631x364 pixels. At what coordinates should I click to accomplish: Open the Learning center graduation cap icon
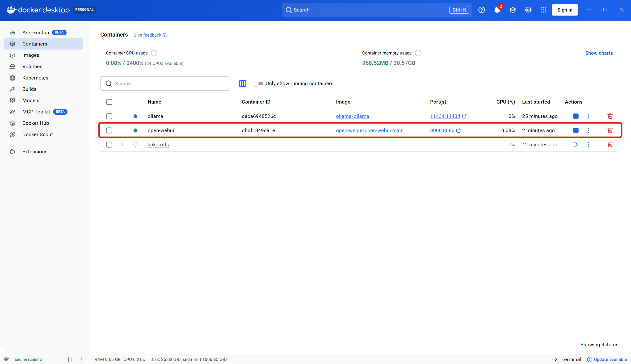pos(513,10)
